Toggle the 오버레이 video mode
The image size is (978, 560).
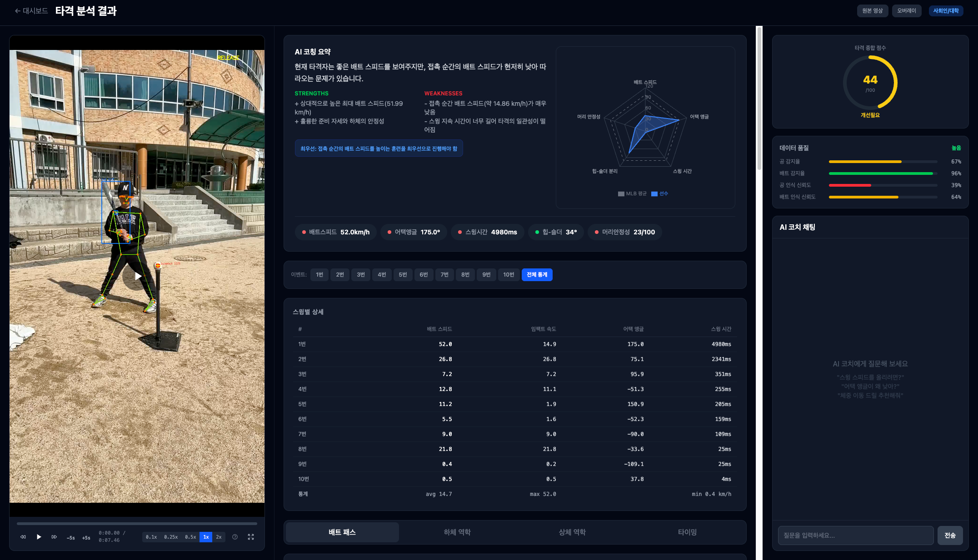pyautogui.click(x=906, y=11)
